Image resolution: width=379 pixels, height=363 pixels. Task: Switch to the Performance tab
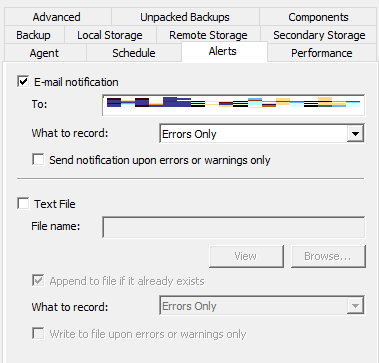pyautogui.click(x=322, y=53)
